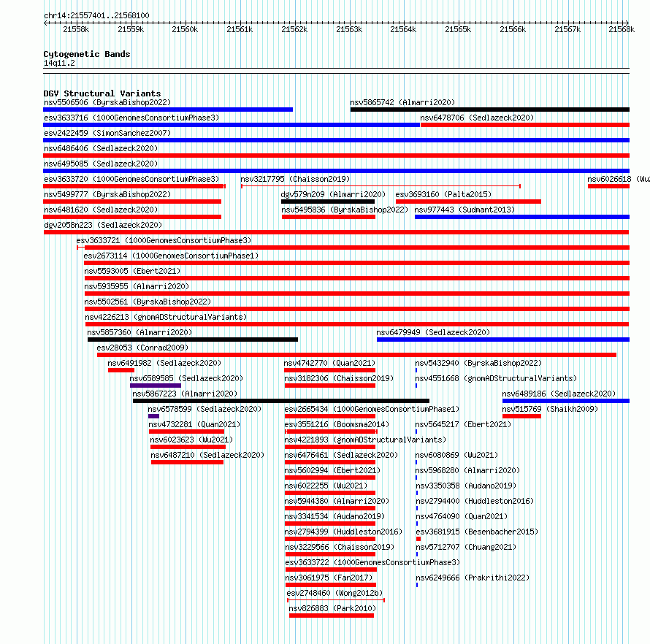The height and width of the screenshot is (644, 650).
Task: Click the esv28053 (Conrad2009) label
Action: 142,348
